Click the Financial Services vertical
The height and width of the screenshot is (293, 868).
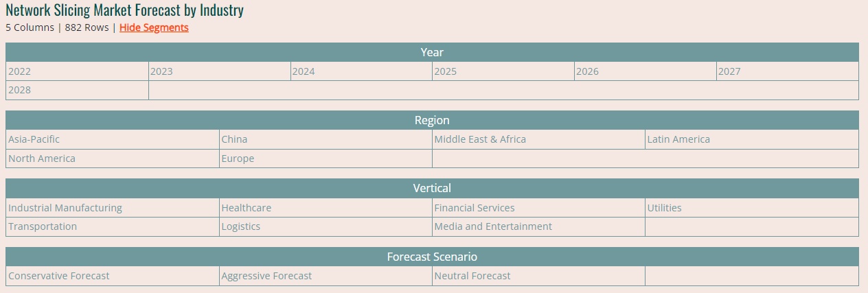pyautogui.click(x=475, y=208)
